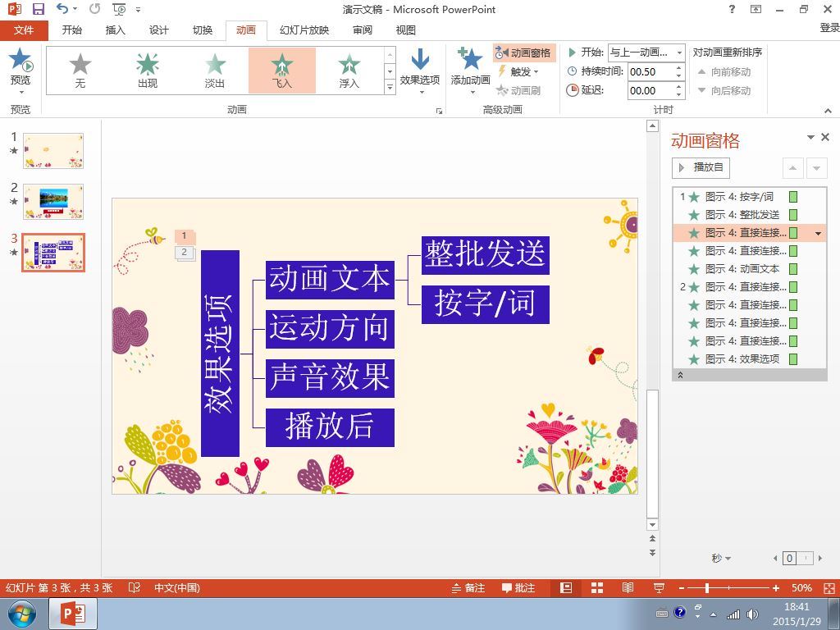
Task: Click the volume icon in system tray
Action: 752,614
